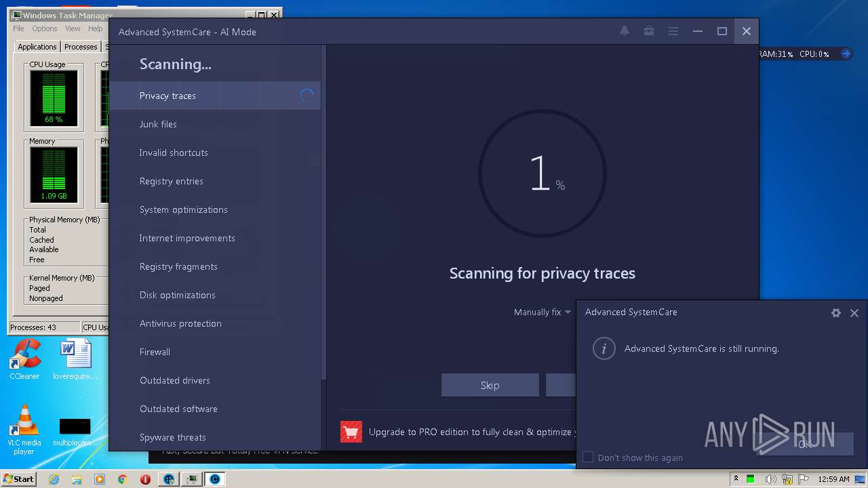
Task: Launch Windows Media Player from taskbar
Action: pos(100,479)
